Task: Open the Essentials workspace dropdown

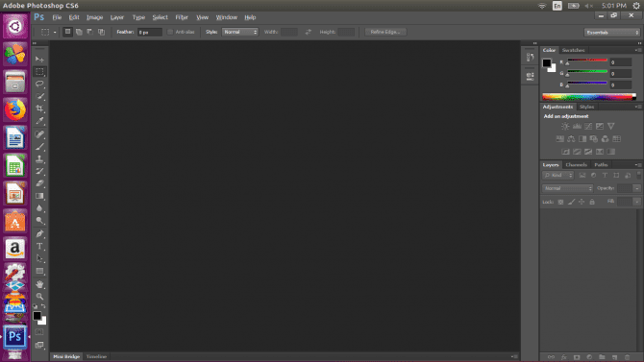Action: (x=612, y=33)
